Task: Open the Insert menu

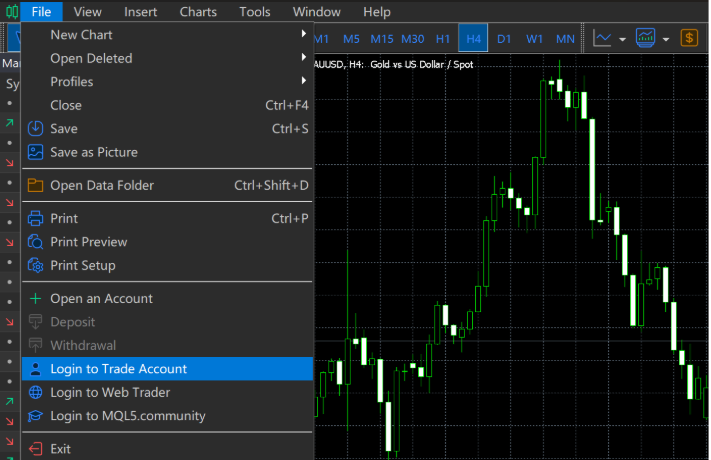Action: 141,12
